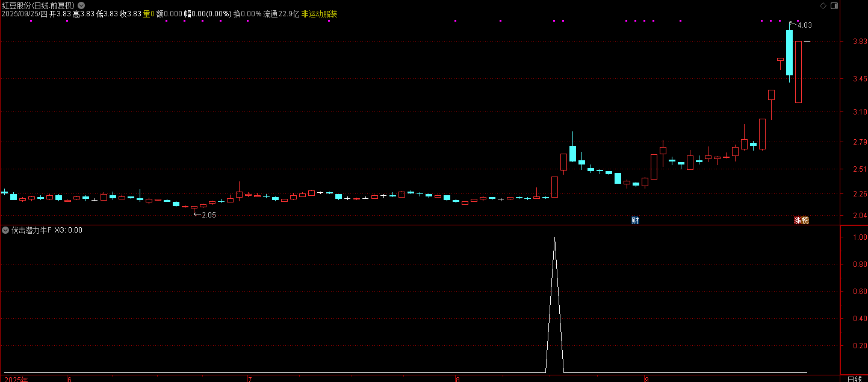The image size is (868, 382).
Task: Open the dropdown next to 红豆股份 title
Action: (81, 5)
